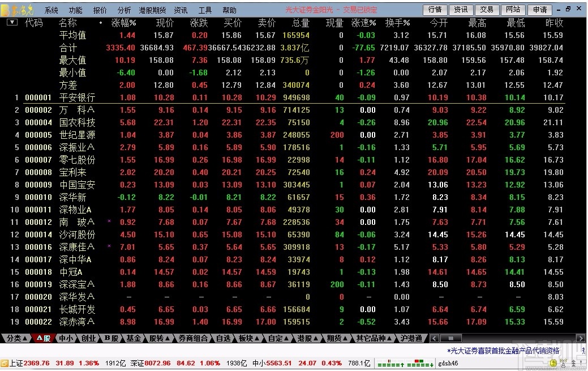The height and width of the screenshot is (371, 588).
Task: Open the dropdown arrow left of 代码 header
Action: pos(12,22)
